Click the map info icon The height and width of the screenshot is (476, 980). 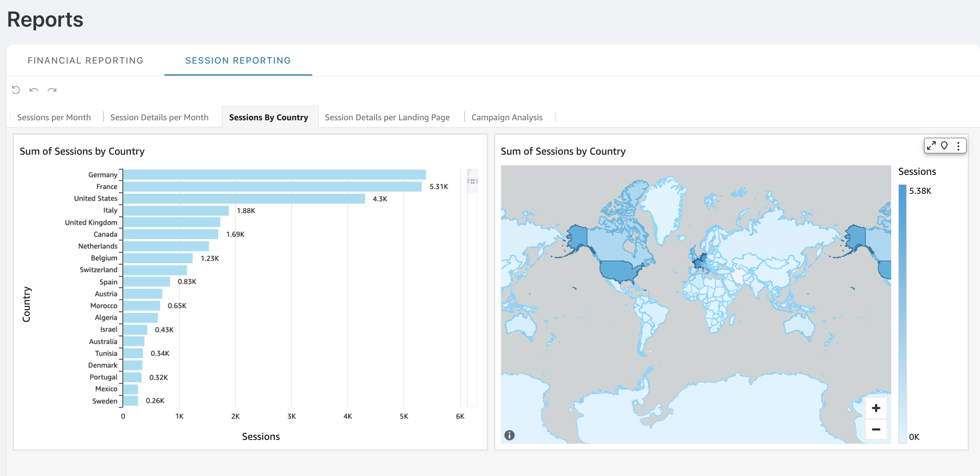[x=509, y=435]
